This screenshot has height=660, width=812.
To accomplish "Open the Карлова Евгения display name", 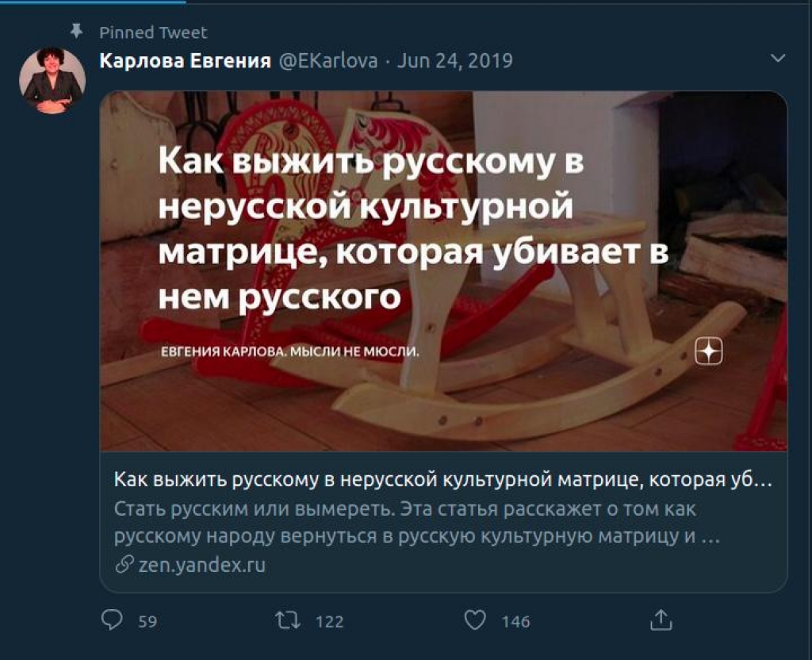I will (x=185, y=60).
